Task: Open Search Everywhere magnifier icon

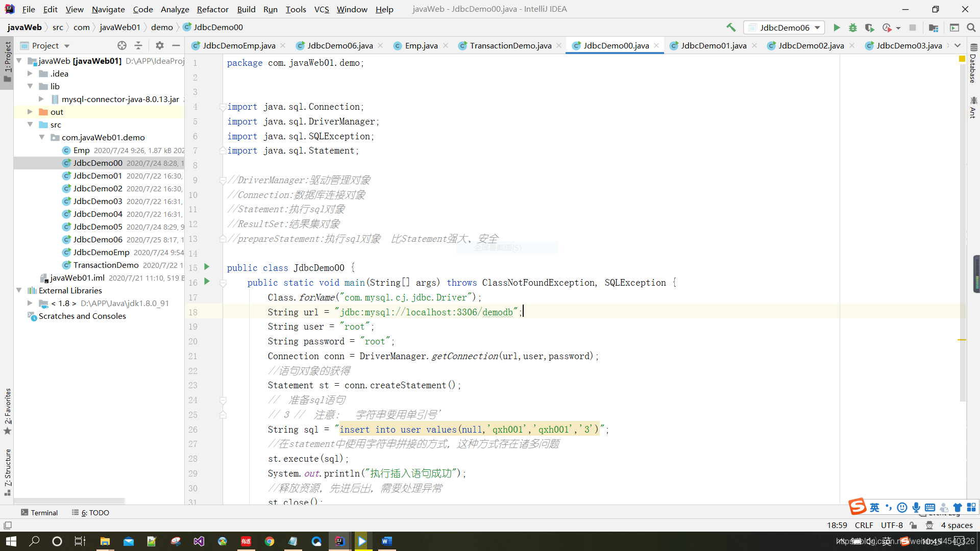Action: pos(971,28)
